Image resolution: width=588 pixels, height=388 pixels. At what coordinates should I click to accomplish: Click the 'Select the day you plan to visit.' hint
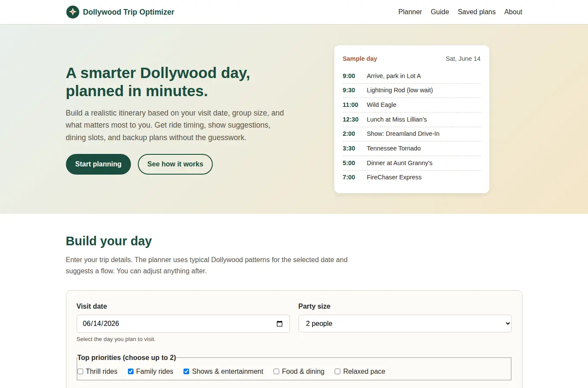click(116, 339)
